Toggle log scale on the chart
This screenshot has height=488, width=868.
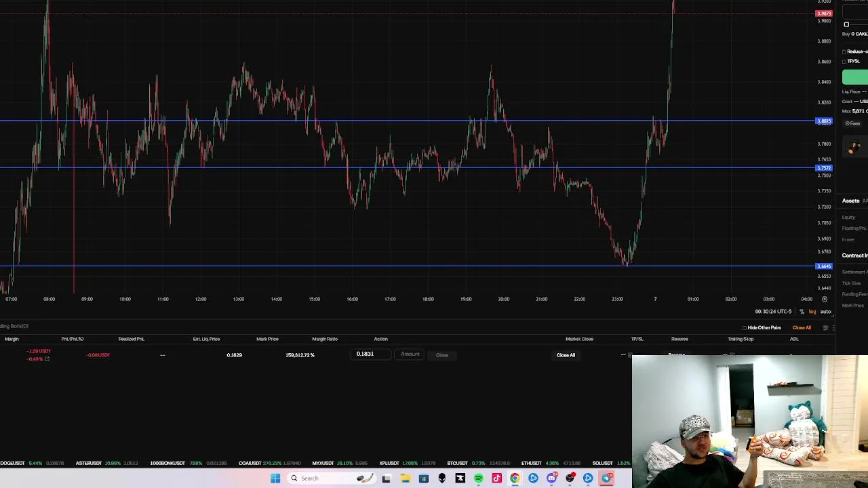pos(812,312)
